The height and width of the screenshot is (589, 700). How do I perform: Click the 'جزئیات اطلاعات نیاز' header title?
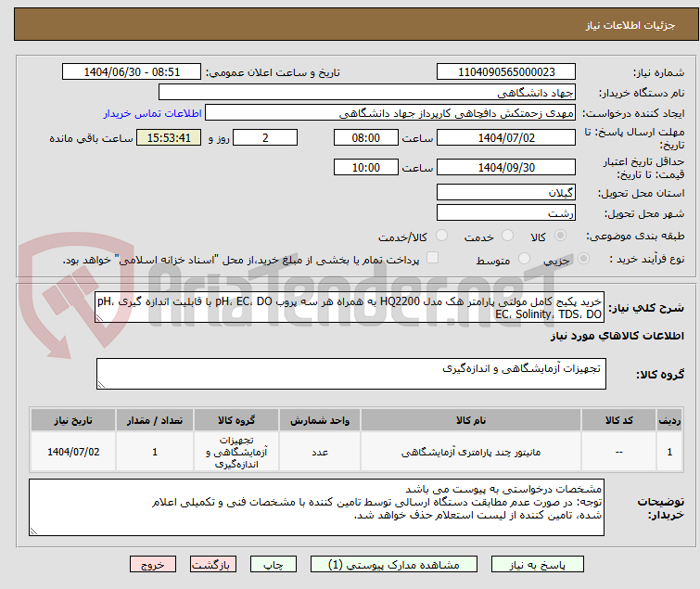(x=630, y=25)
